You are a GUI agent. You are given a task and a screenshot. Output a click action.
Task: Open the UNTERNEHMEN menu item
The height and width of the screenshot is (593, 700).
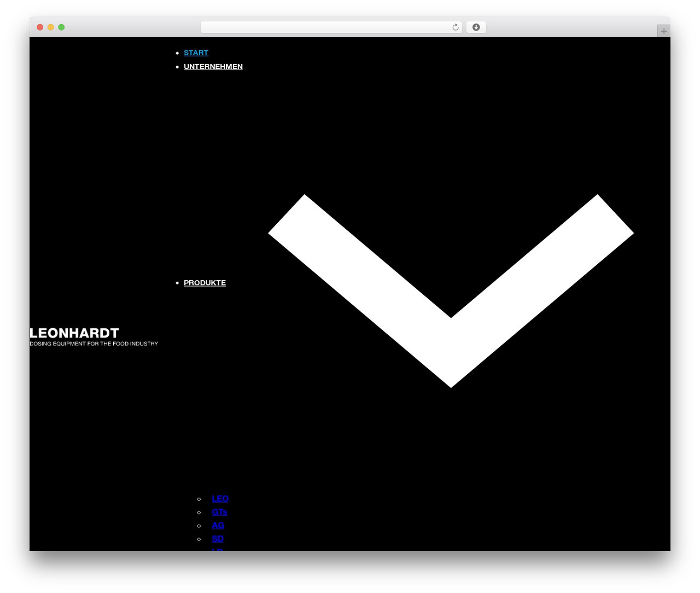point(213,66)
